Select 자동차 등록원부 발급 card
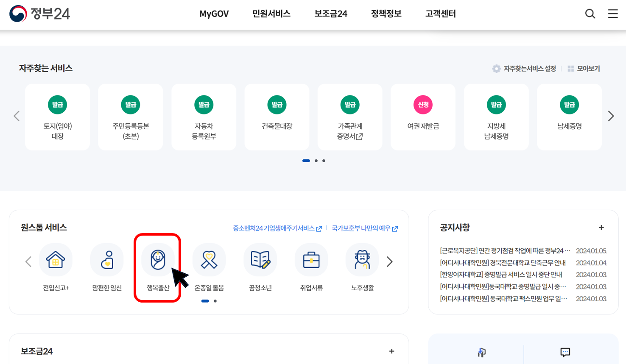This screenshot has width=626, height=364. click(204, 117)
